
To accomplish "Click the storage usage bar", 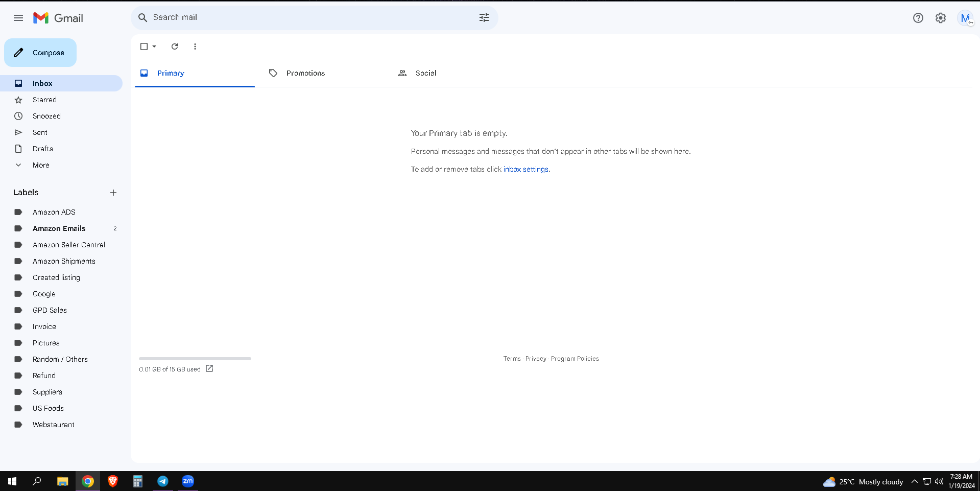I will point(195,359).
